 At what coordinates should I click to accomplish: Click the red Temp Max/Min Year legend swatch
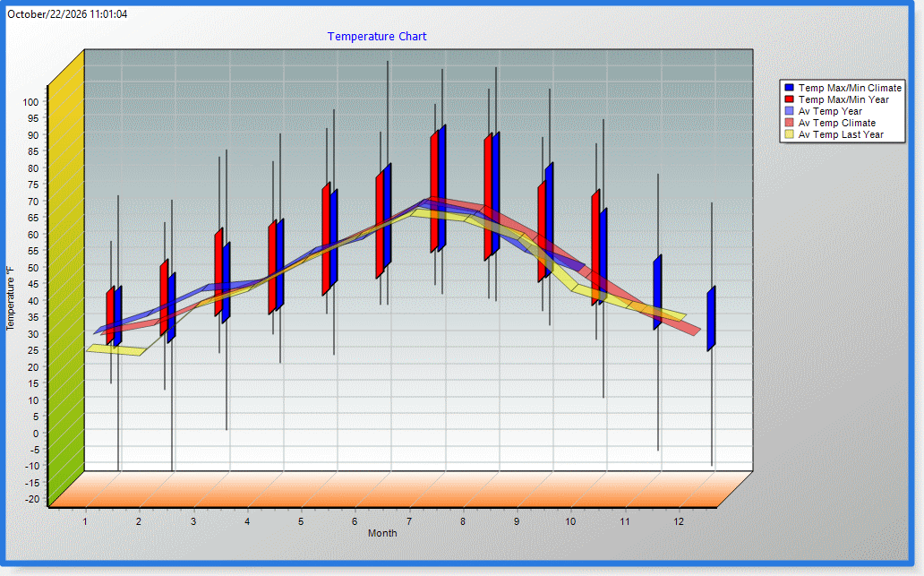click(x=790, y=99)
